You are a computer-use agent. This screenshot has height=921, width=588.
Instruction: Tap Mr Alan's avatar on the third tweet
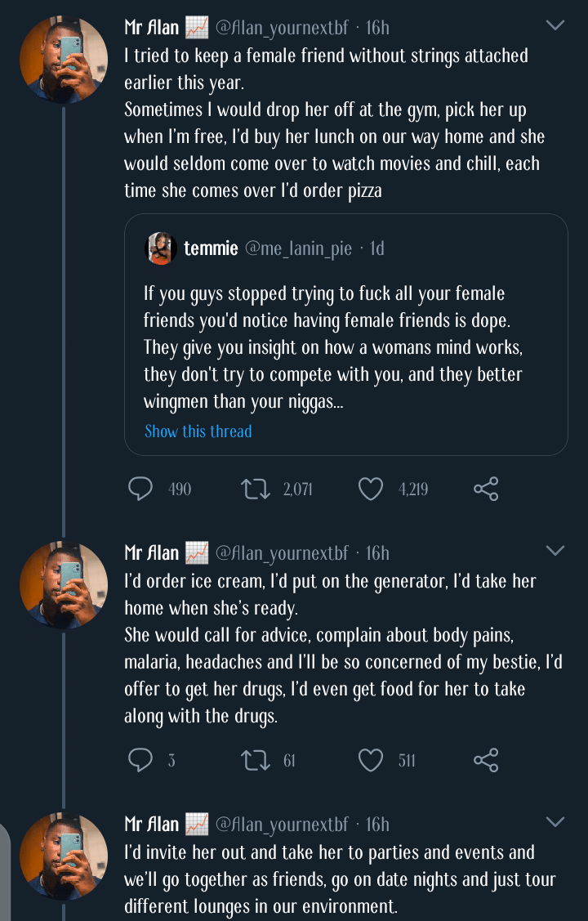[x=64, y=856]
